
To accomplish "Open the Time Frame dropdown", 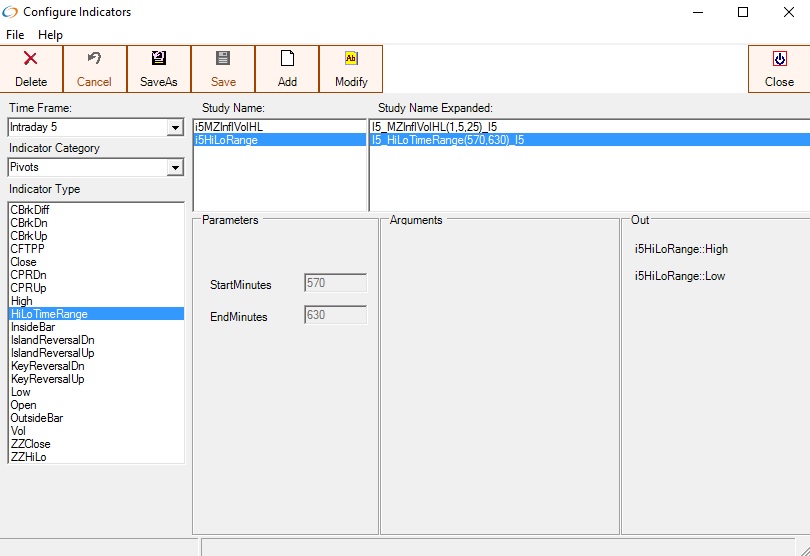I will 175,128.
